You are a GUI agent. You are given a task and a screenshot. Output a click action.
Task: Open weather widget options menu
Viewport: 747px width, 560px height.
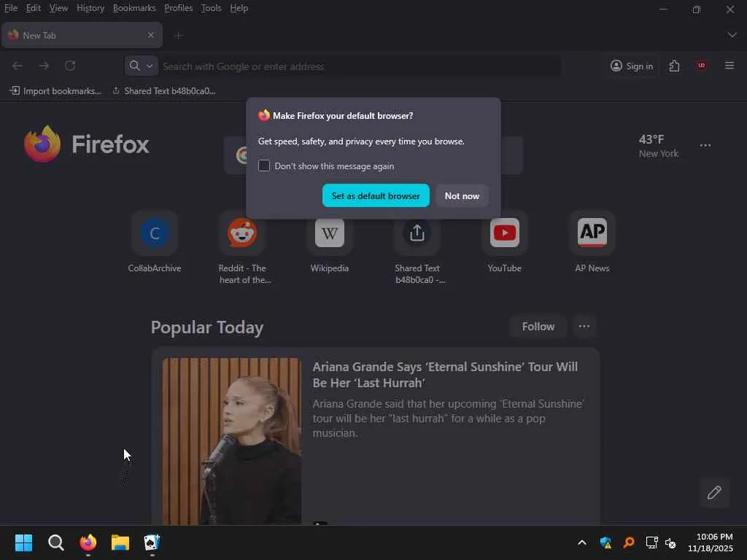coord(705,145)
